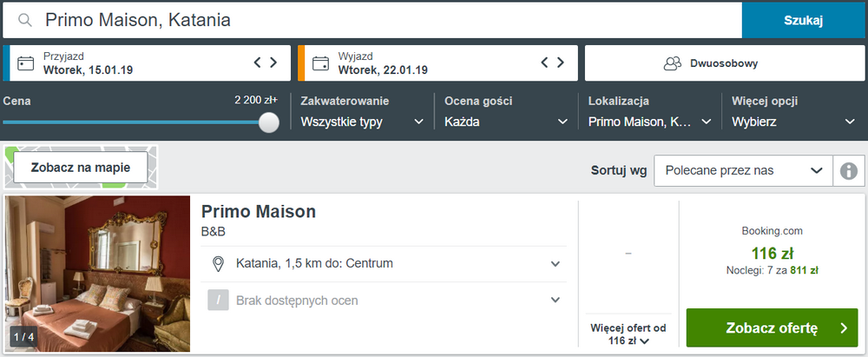Go to previous check-in day arrow
This screenshot has width=868, height=357.
coord(257,63)
